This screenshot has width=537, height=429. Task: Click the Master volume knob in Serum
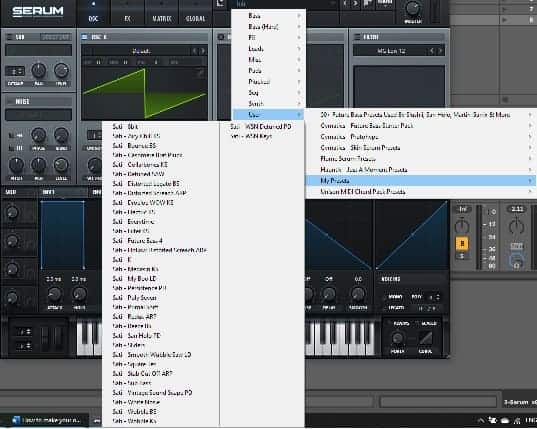[x=412, y=8]
